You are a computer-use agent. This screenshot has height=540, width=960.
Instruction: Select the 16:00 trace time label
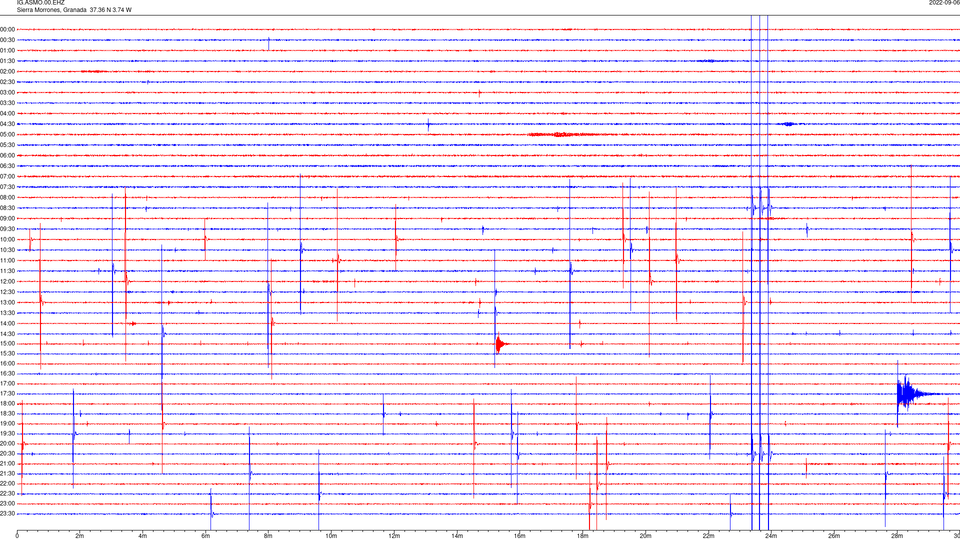[x=8, y=364]
